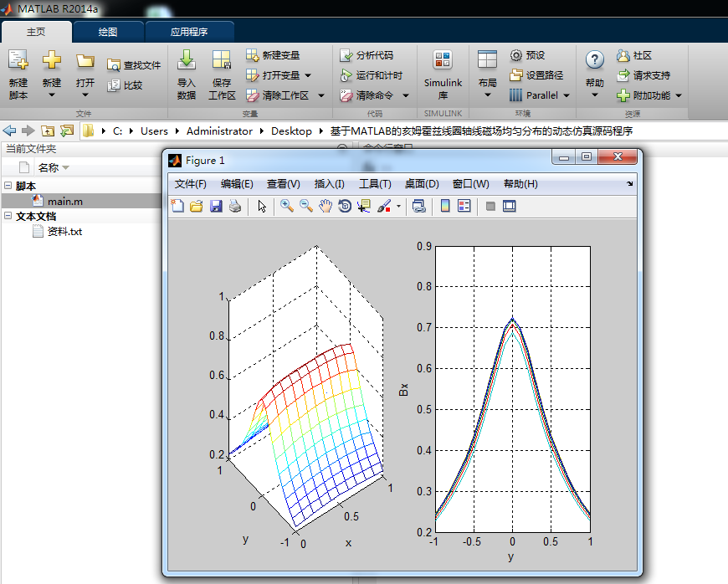
Task: Open the Figure Help (帮助) menu
Action: tap(520, 184)
